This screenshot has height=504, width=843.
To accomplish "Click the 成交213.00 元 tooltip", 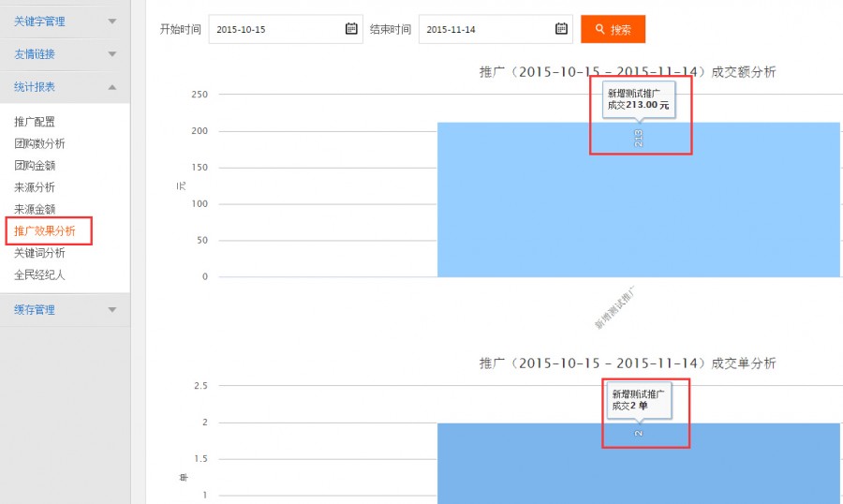I will [639, 99].
